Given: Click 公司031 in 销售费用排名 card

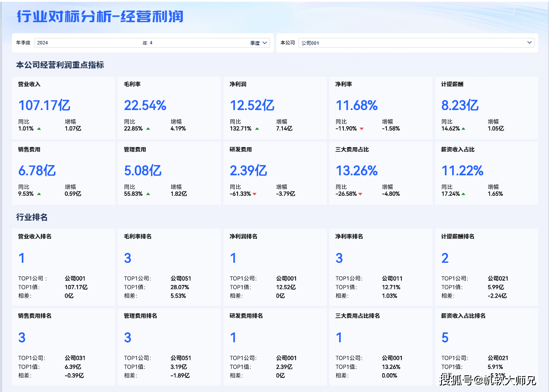Looking at the screenshot, I should click(75, 358).
